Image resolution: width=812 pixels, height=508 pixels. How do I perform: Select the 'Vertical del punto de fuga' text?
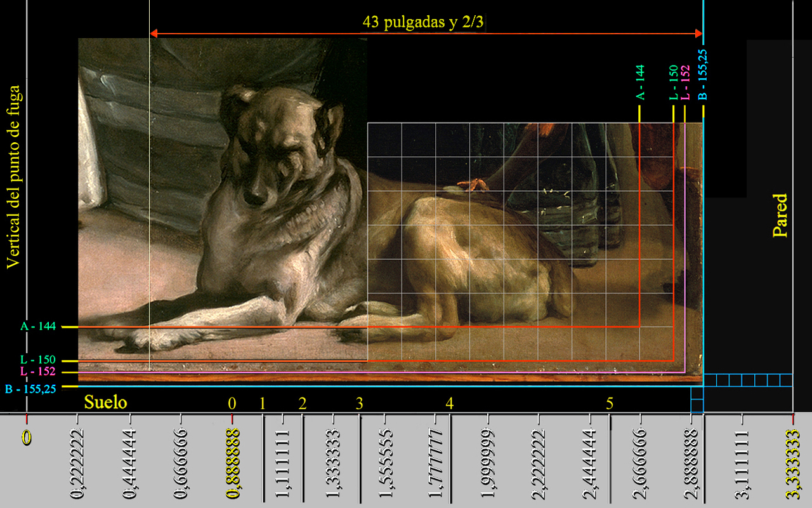[x=14, y=177]
